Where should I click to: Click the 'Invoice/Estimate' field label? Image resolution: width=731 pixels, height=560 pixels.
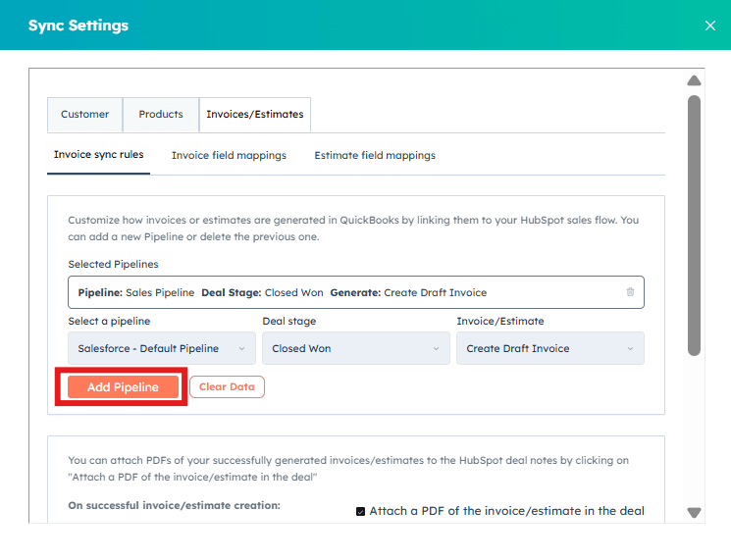[x=500, y=321]
